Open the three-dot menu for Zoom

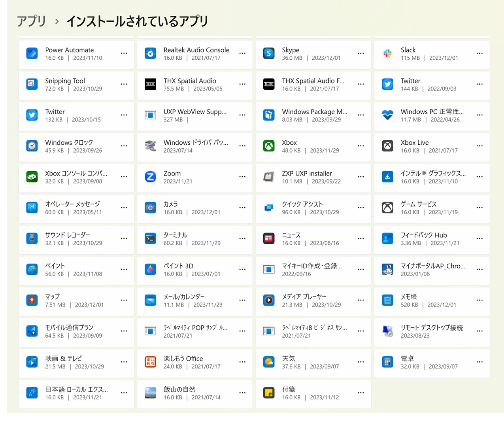242,177
